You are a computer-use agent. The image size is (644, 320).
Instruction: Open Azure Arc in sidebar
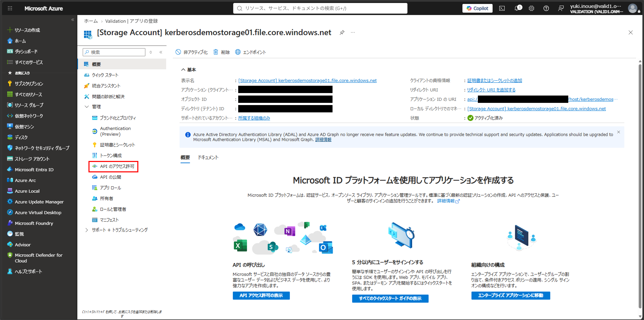[21, 180]
